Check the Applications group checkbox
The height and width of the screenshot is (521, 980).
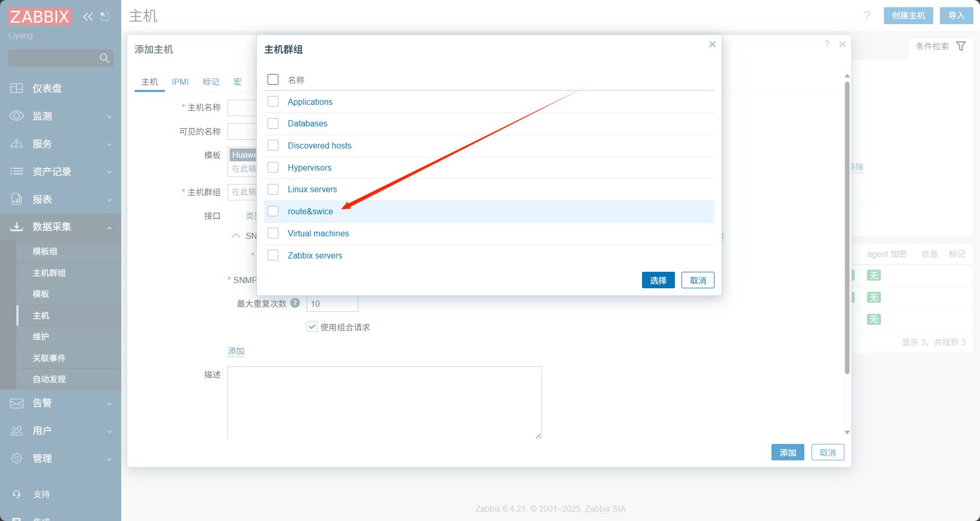pyautogui.click(x=273, y=102)
